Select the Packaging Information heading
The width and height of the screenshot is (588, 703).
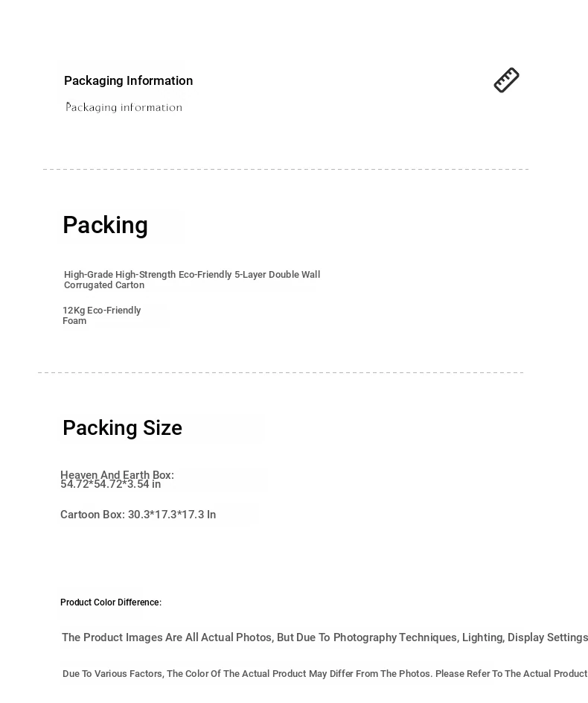click(128, 80)
